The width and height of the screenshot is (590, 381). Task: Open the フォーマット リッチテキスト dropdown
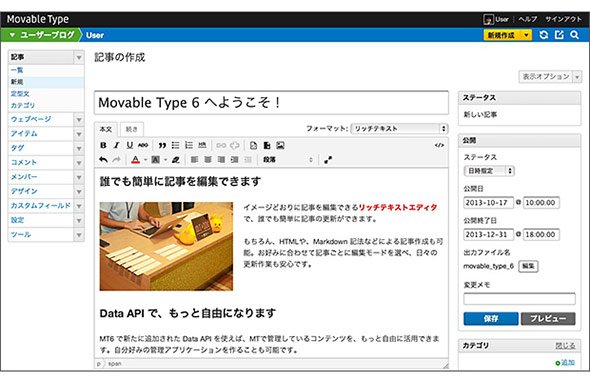[399, 129]
